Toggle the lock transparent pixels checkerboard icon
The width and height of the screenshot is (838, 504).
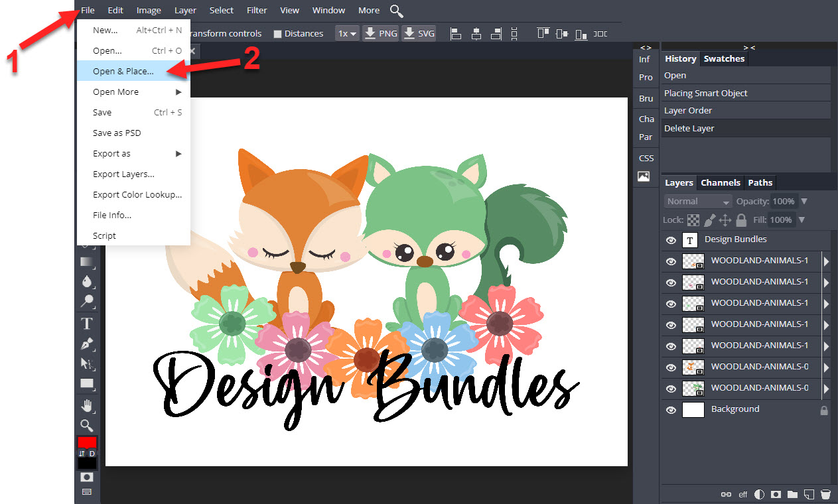click(693, 220)
